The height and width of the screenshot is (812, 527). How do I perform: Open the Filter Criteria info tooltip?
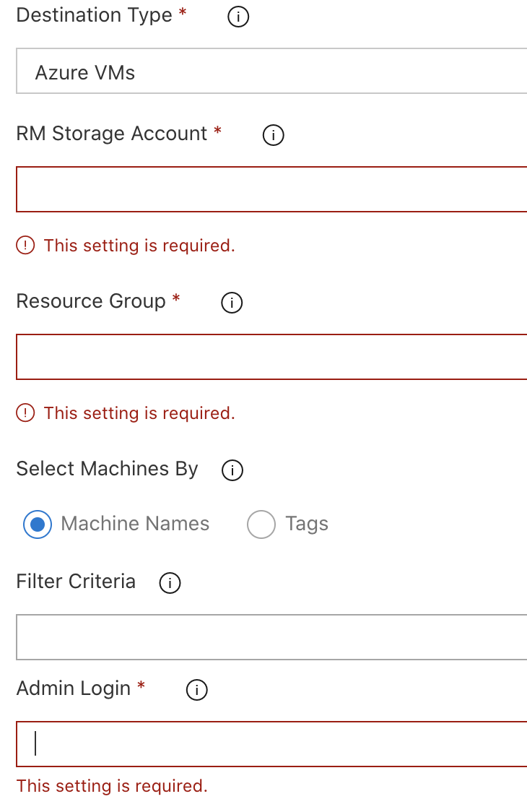click(170, 583)
